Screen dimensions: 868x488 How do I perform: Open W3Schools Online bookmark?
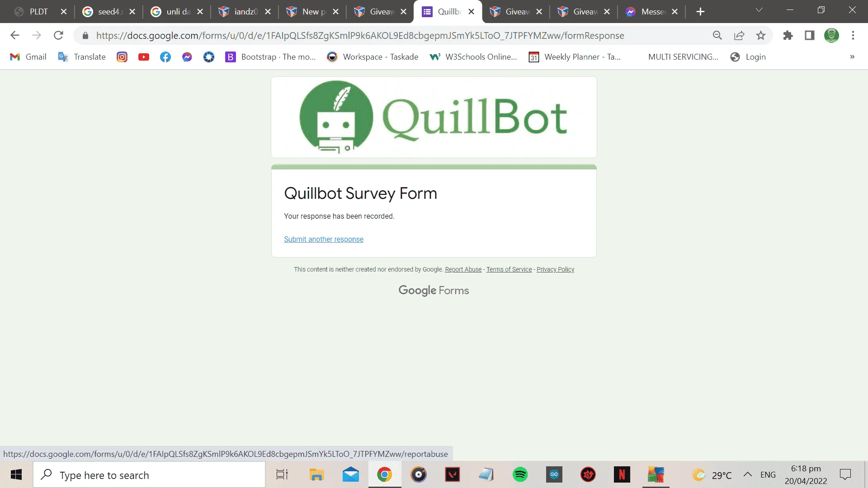[473, 57]
